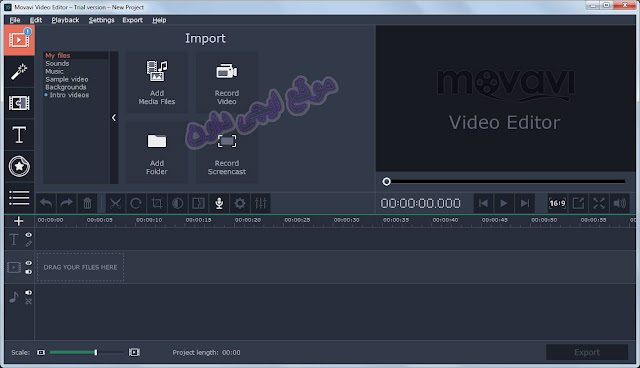
Task: Click the Add track plus button
Action: click(x=18, y=221)
